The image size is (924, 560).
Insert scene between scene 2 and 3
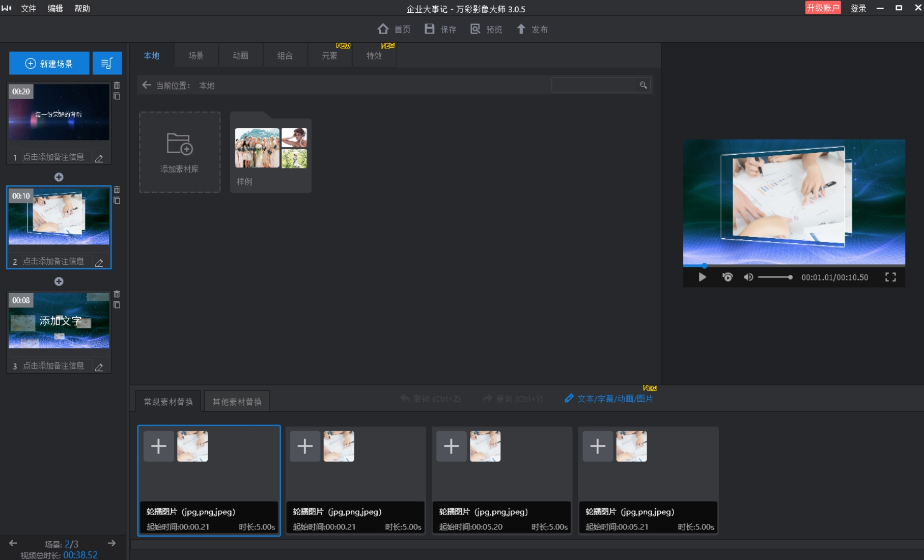tap(59, 282)
